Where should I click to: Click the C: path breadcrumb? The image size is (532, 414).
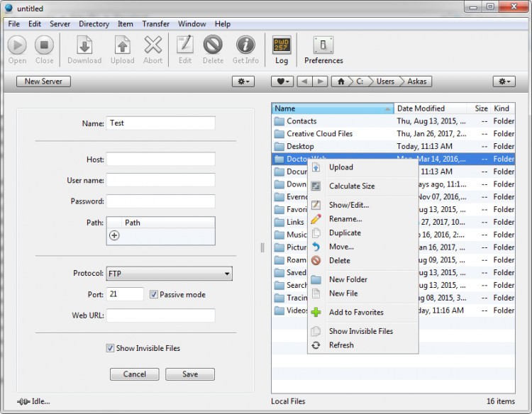(x=360, y=82)
